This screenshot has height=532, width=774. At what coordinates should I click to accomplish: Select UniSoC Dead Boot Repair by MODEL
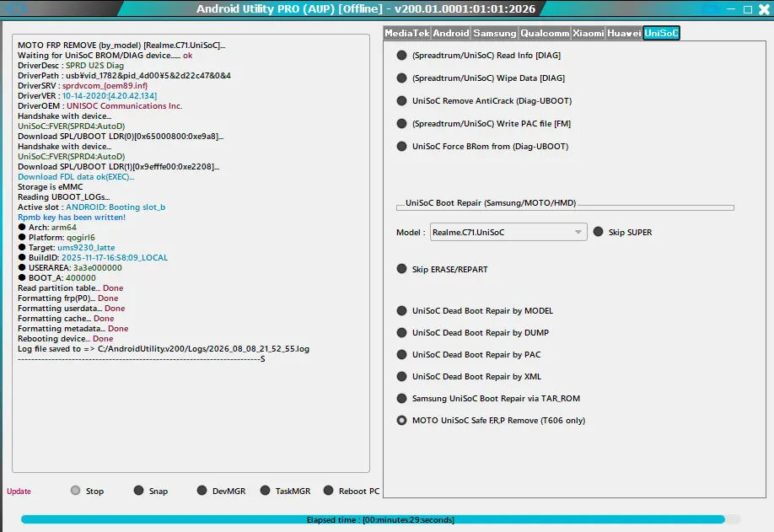click(x=475, y=310)
